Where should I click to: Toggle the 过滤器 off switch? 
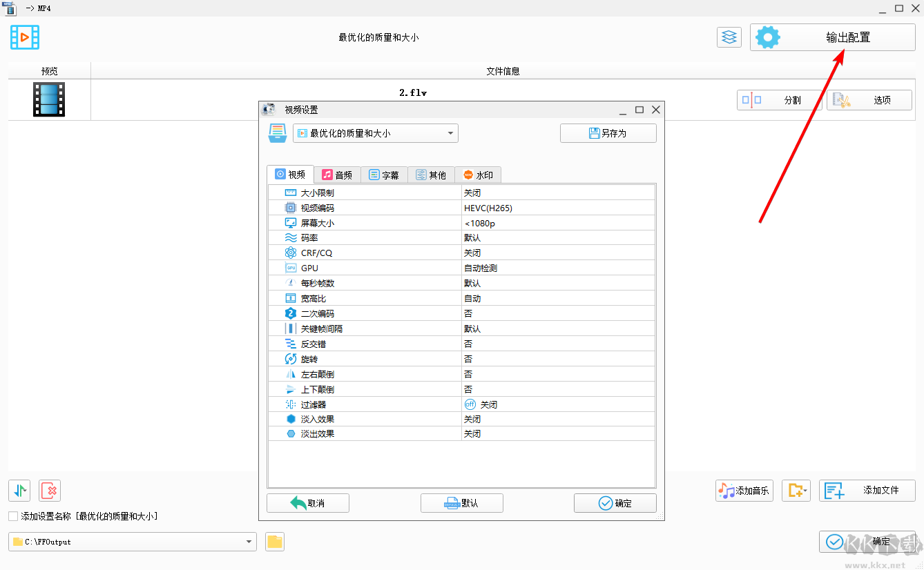[x=469, y=403]
